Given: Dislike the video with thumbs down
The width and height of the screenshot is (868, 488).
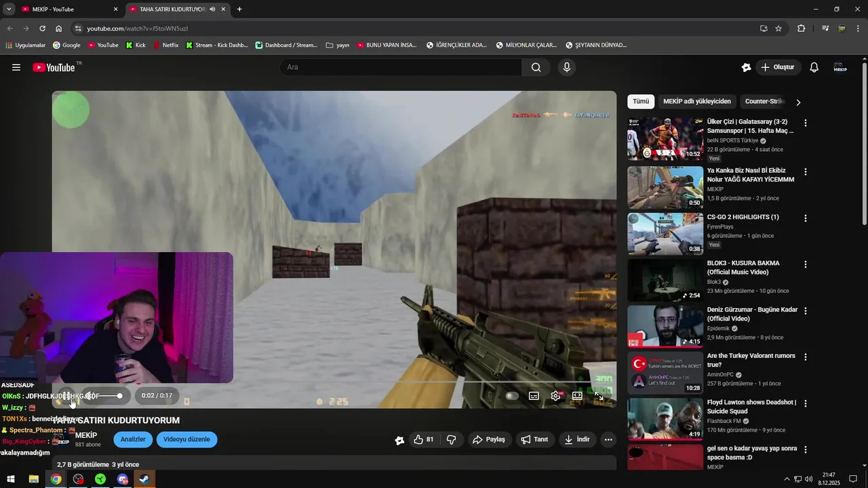Looking at the screenshot, I should pyautogui.click(x=452, y=439).
